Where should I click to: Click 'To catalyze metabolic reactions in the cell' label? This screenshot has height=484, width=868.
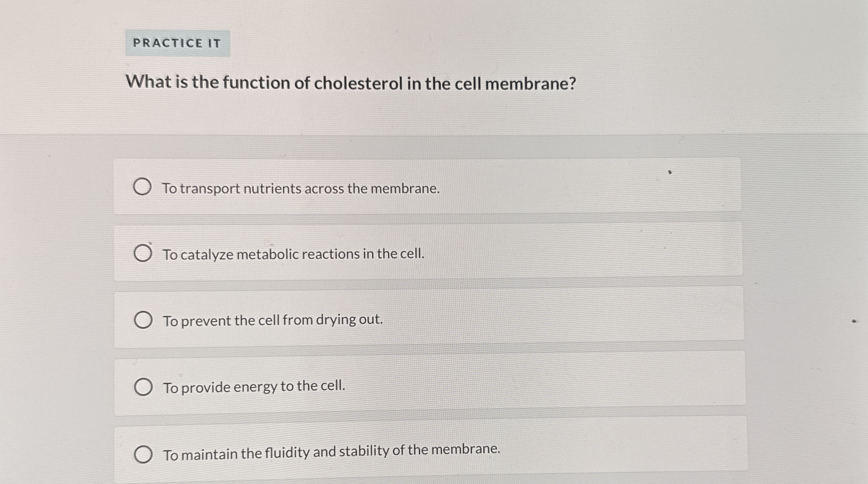[x=293, y=254]
